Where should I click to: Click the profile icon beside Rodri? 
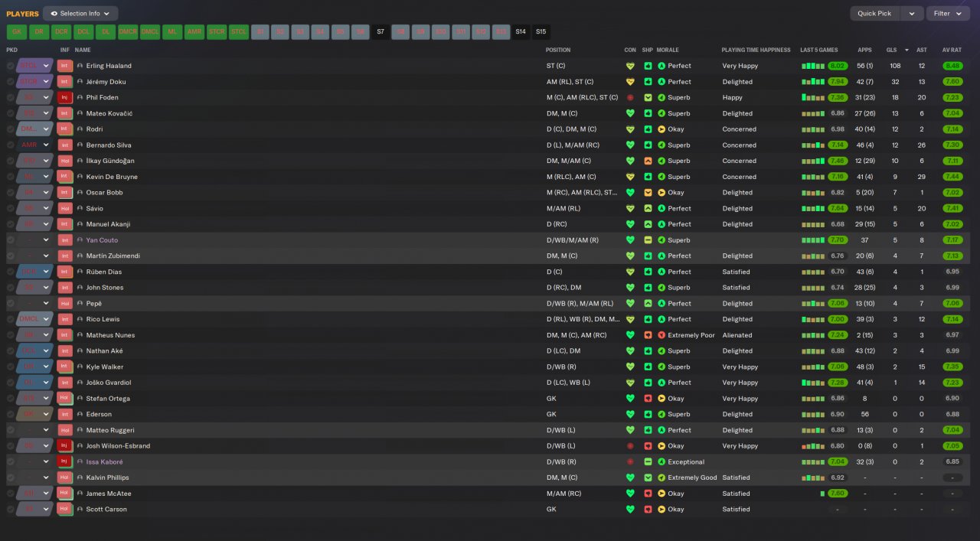click(80, 129)
